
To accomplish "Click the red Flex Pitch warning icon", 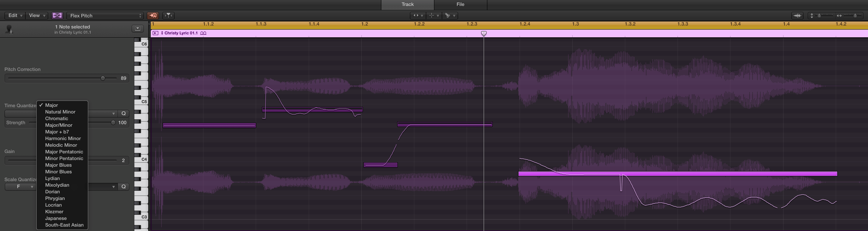I will (x=153, y=16).
